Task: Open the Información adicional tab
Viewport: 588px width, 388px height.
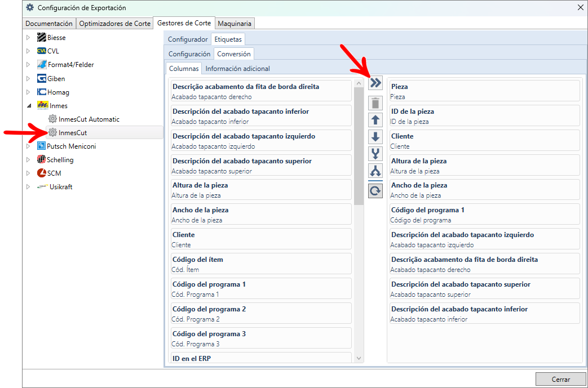Action: (x=237, y=69)
